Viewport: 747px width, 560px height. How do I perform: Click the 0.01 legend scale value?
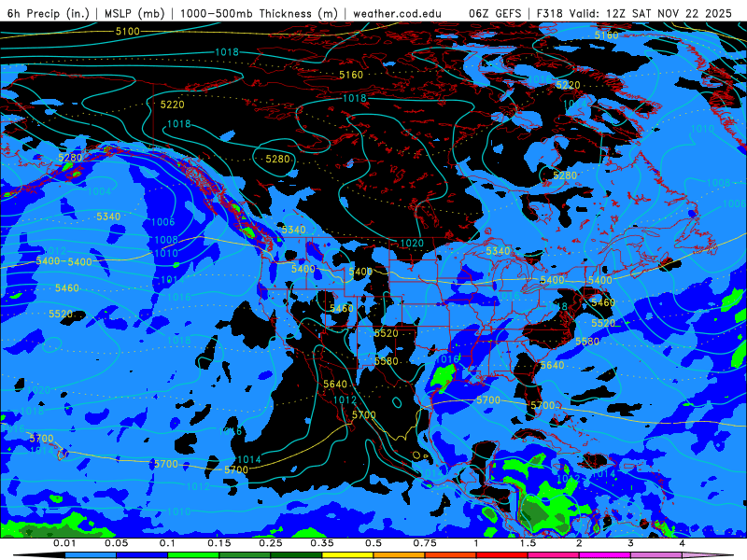[x=64, y=543]
